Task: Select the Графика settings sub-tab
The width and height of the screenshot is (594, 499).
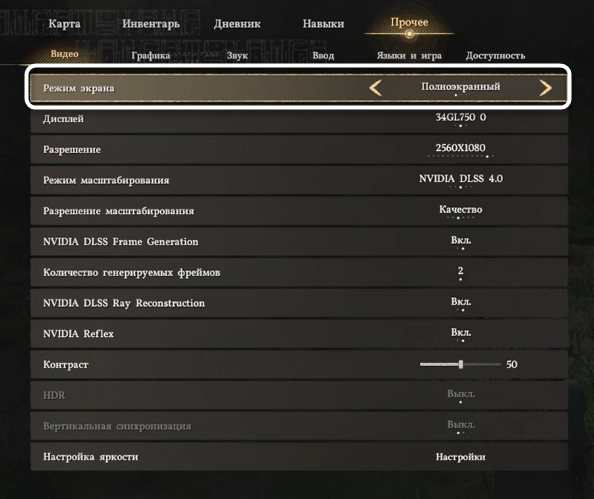Action: click(x=151, y=55)
